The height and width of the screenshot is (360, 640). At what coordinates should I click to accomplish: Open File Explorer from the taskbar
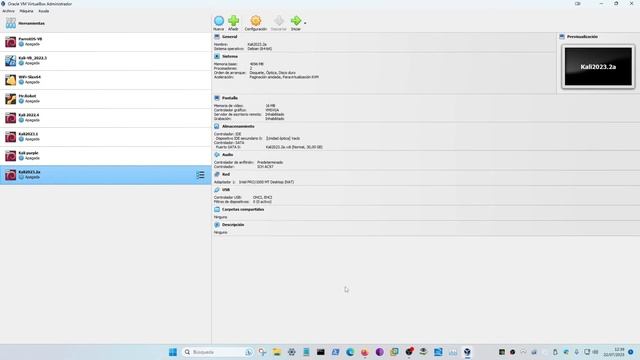pyautogui.click(x=277, y=352)
